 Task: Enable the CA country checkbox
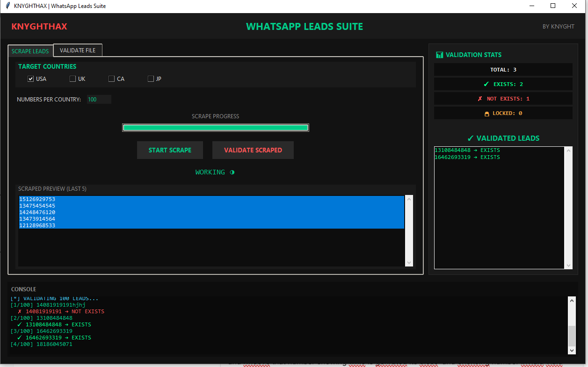pos(111,79)
